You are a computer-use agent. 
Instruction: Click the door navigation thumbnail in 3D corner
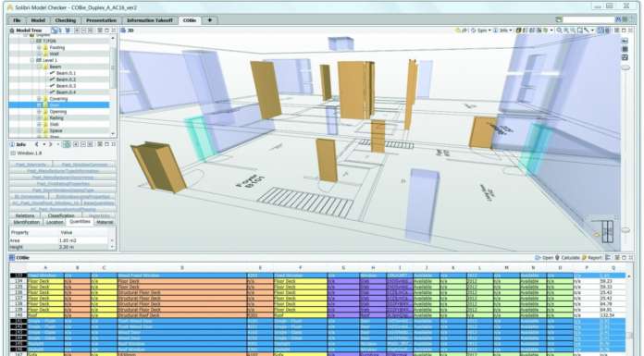pyautogui.click(x=607, y=231)
